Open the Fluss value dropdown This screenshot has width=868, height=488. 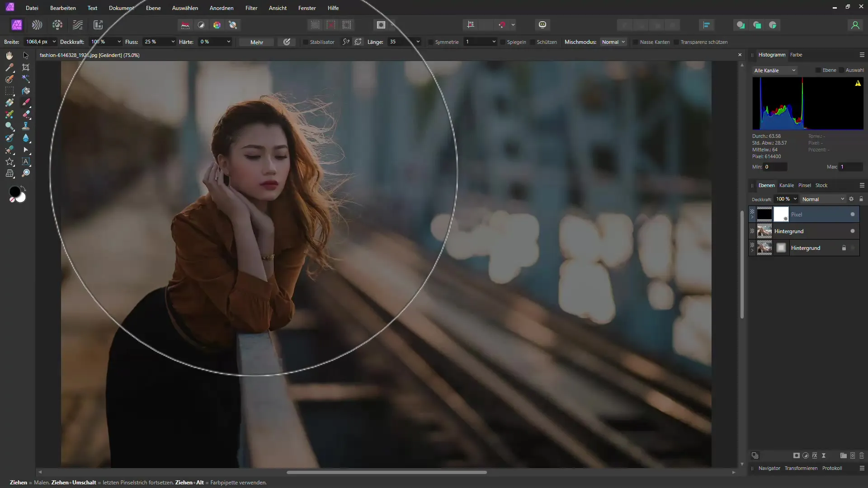point(173,42)
